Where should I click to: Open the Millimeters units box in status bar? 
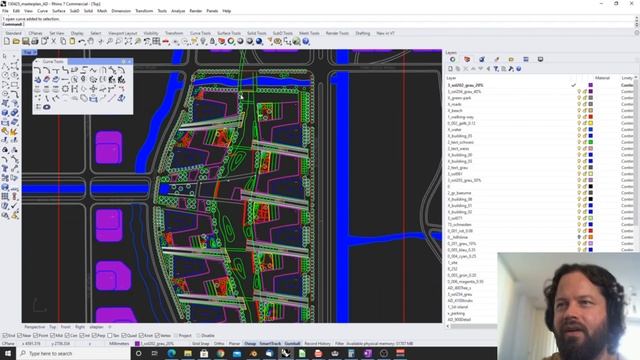[x=119, y=344]
